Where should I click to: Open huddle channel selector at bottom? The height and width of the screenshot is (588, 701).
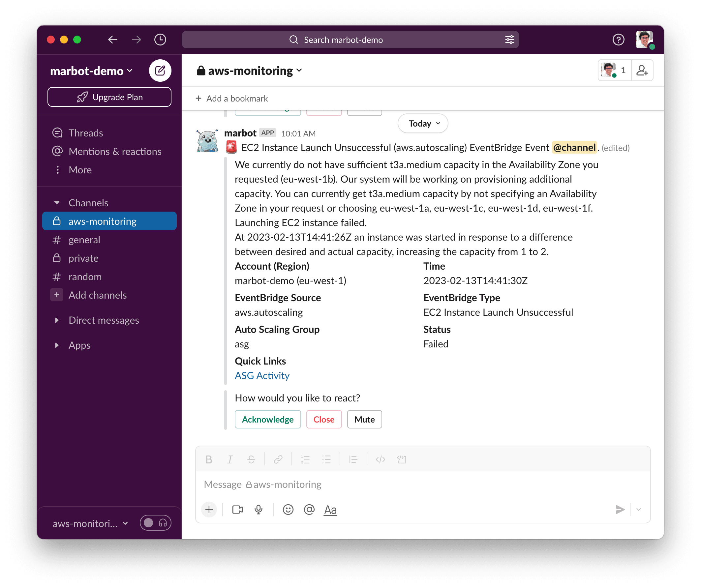pos(90,523)
